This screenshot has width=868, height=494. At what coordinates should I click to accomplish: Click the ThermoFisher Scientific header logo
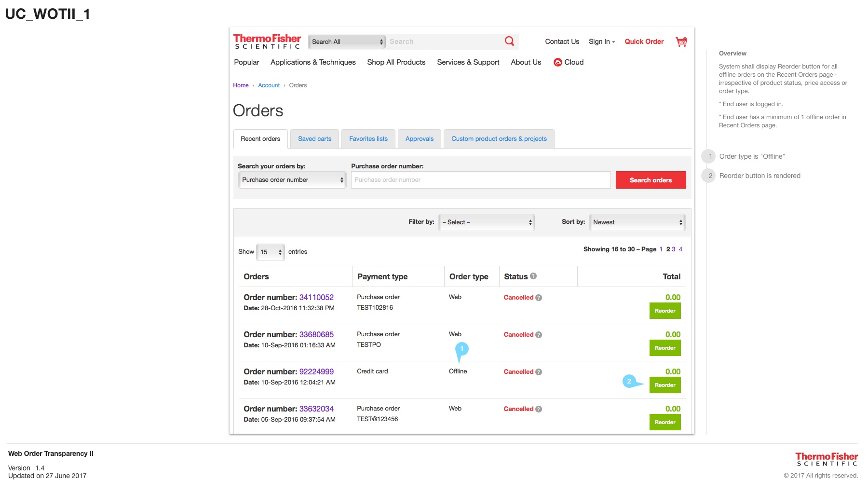click(267, 41)
